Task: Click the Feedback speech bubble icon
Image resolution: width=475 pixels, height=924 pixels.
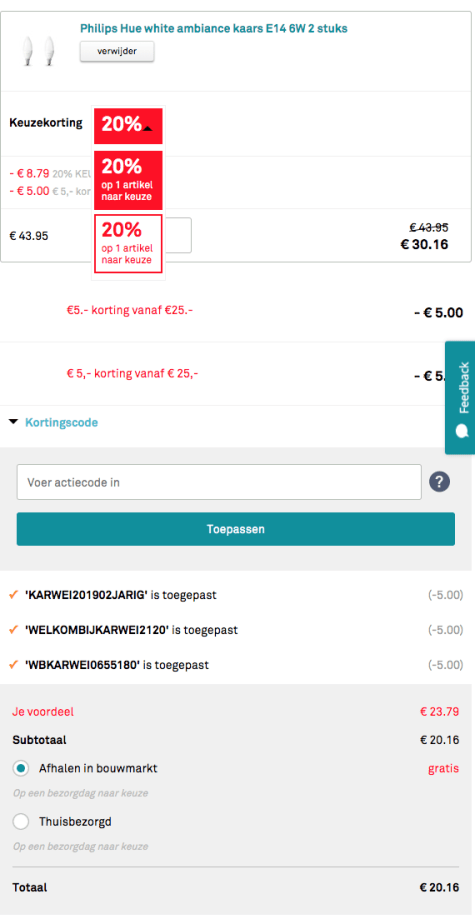Action: click(463, 431)
